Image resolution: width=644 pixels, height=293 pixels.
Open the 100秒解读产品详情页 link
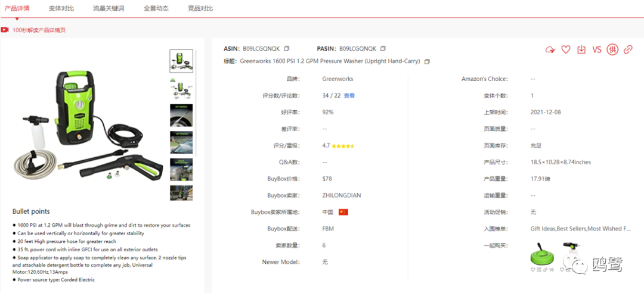click(39, 30)
